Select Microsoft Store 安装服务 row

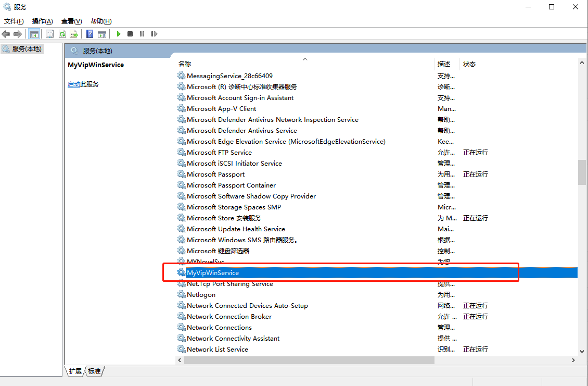pos(377,218)
